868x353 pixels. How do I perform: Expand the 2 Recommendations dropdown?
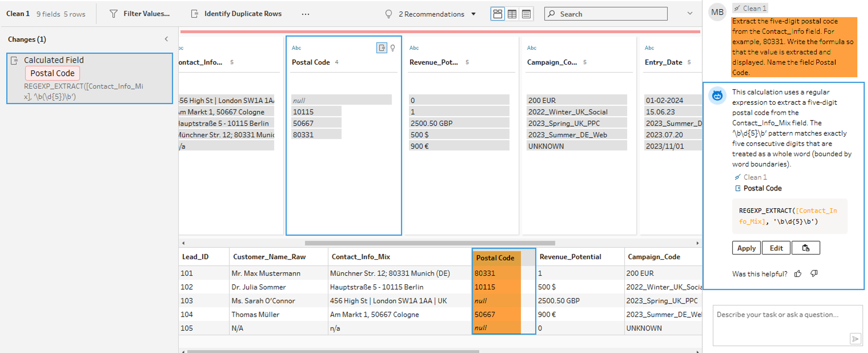[x=474, y=14]
